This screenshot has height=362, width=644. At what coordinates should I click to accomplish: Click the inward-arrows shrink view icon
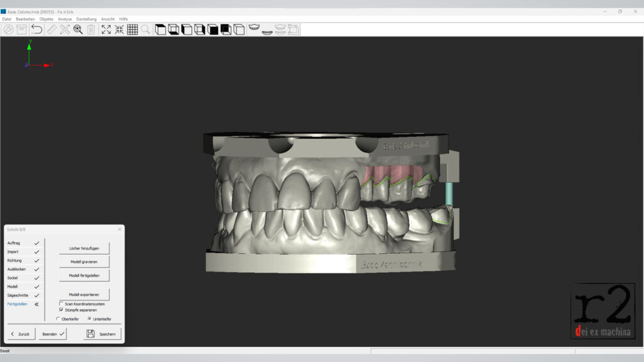tap(119, 30)
